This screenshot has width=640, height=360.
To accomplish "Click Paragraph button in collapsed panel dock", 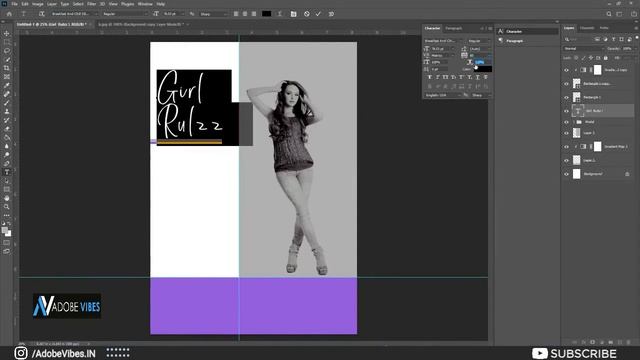I will [527, 41].
